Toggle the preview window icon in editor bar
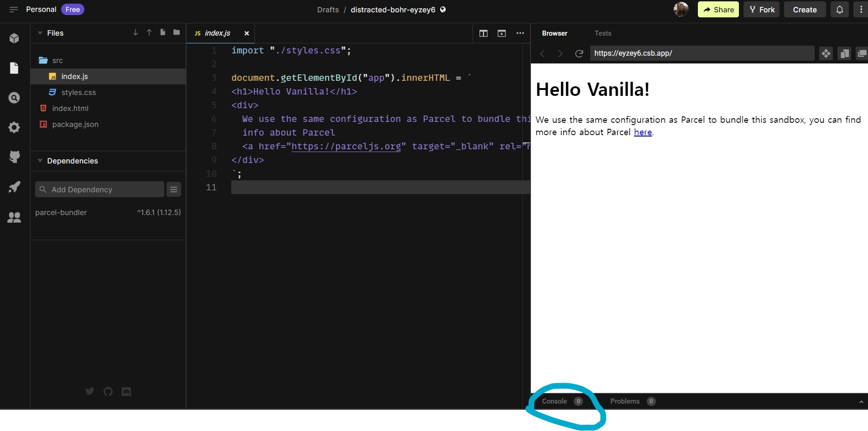This screenshot has height=431, width=868. point(502,33)
